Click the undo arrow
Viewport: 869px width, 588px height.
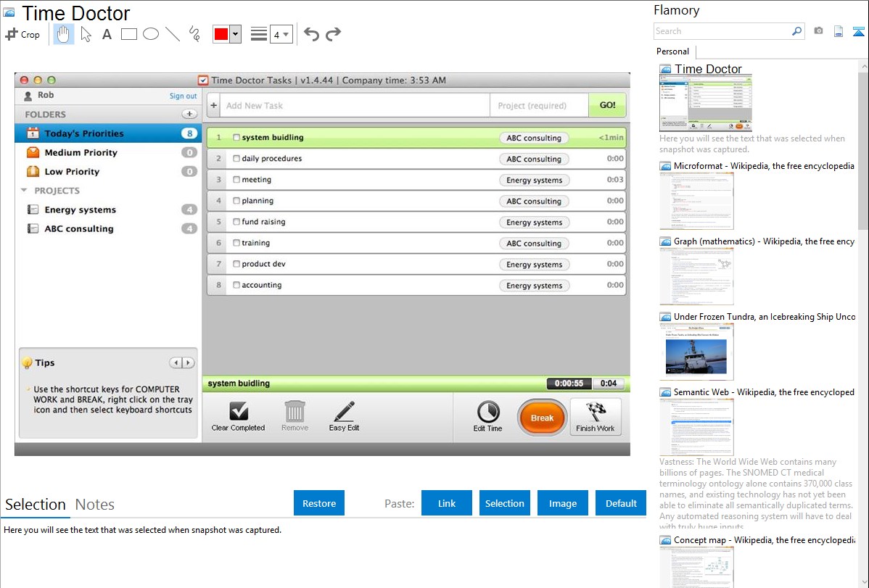[311, 34]
